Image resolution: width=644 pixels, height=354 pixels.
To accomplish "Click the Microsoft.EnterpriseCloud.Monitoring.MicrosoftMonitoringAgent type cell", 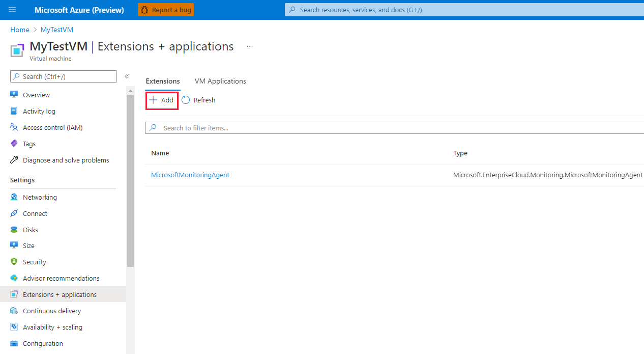I will click(548, 175).
